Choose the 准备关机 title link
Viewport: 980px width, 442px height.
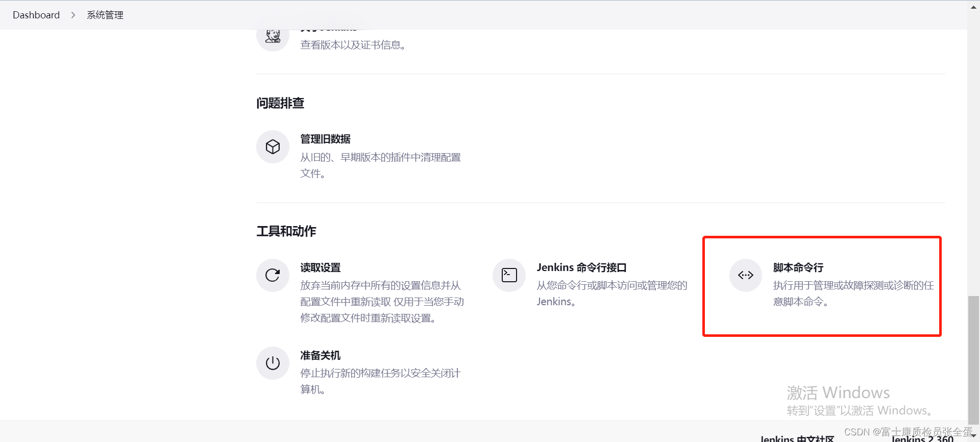point(320,355)
